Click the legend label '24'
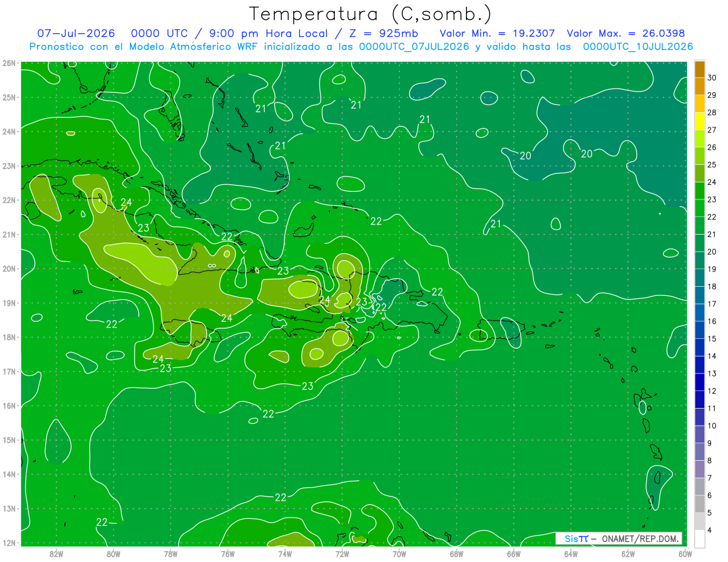The height and width of the screenshot is (562, 728). tap(712, 182)
